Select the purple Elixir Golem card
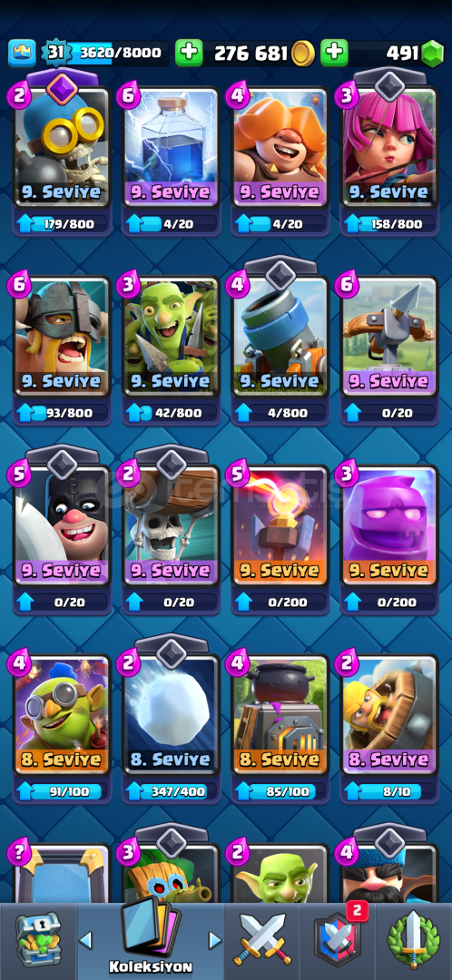Image resolution: width=452 pixels, height=980 pixels. 388,526
